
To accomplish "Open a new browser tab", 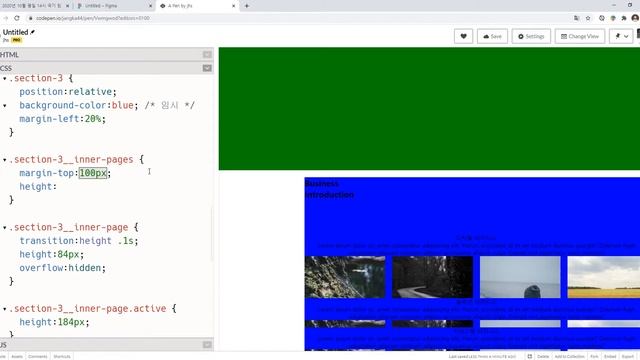I will coord(247,6).
